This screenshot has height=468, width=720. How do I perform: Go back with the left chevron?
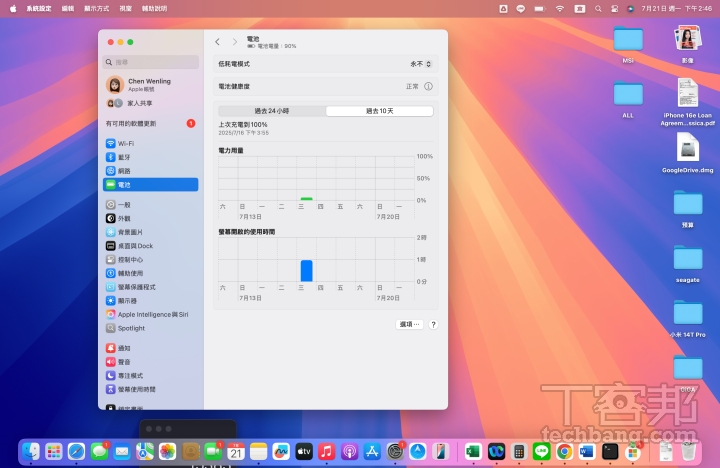[x=218, y=42]
